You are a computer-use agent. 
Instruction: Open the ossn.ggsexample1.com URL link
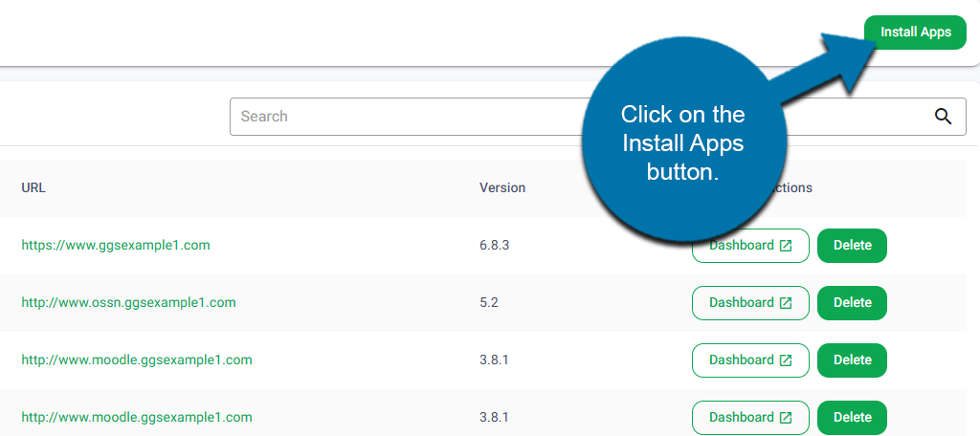[x=128, y=302]
